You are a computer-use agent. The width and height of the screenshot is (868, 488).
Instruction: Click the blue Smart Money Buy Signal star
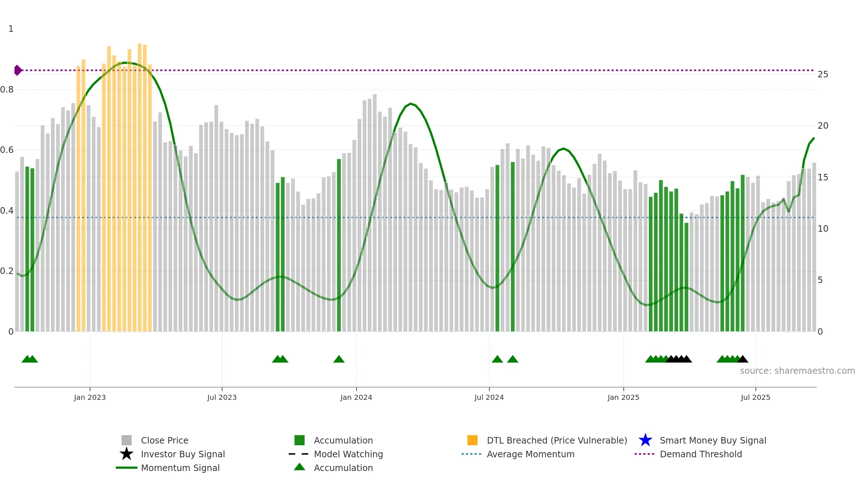point(646,440)
